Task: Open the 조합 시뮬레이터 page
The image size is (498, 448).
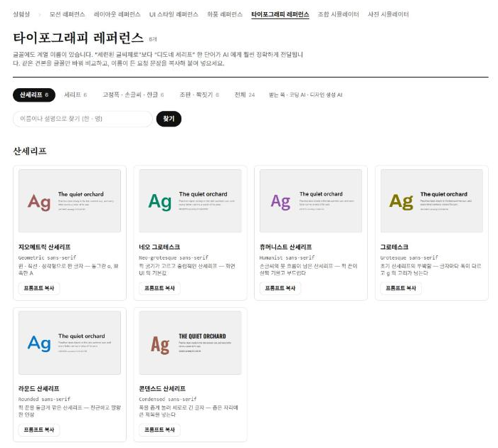Action: click(339, 14)
